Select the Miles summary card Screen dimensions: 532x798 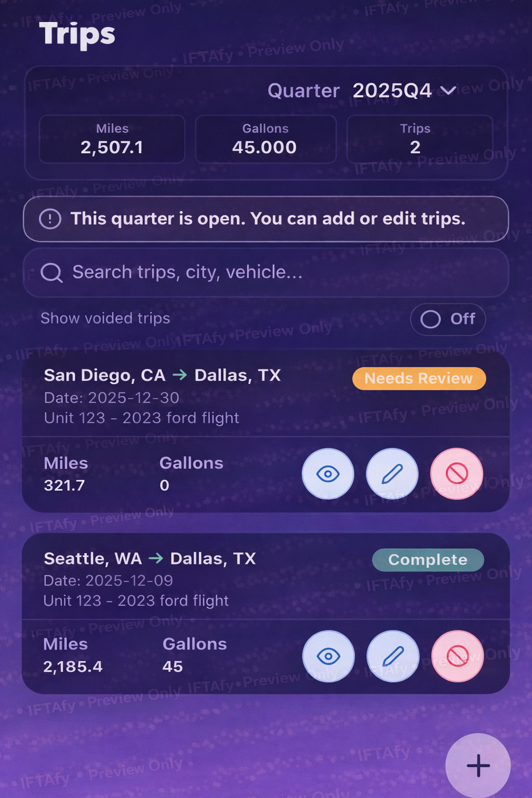tap(112, 139)
